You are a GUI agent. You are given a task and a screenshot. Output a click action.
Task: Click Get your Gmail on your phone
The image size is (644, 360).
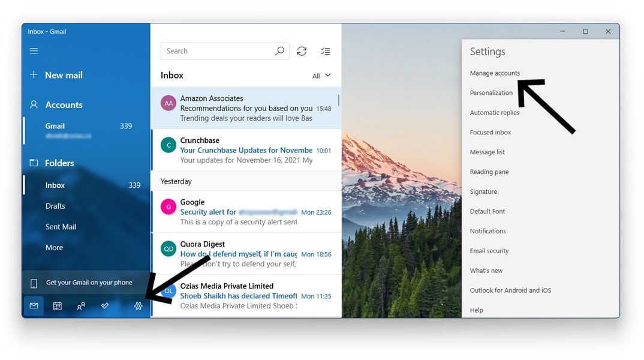point(86,283)
